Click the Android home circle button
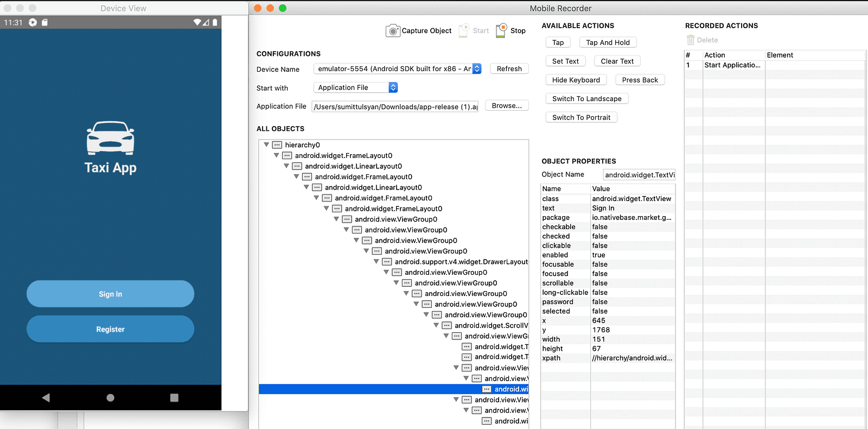The width and height of the screenshot is (868, 429). pos(111,398)
